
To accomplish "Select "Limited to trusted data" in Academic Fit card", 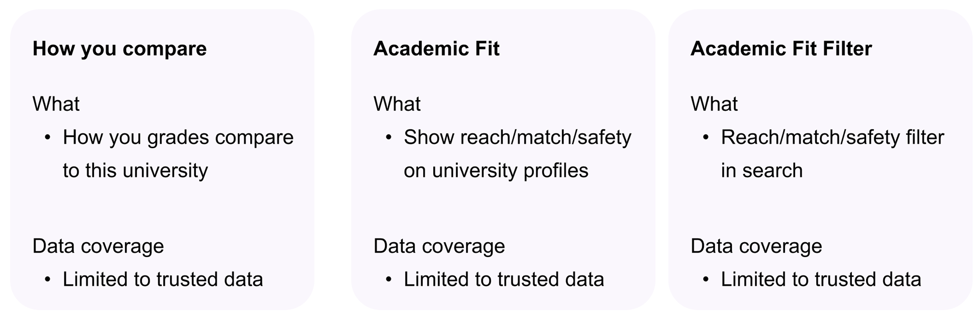I will 504,280.
